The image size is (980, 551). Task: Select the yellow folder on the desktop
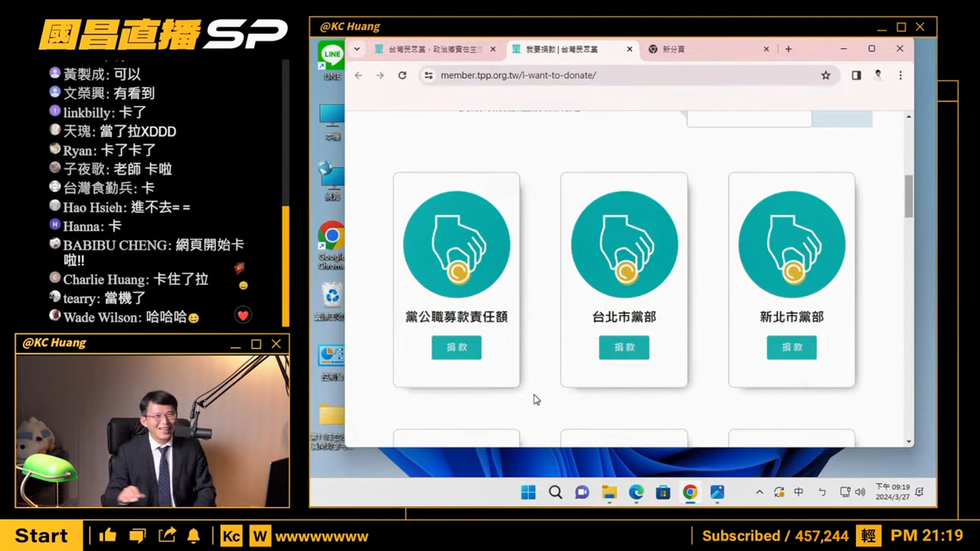click(x=332, y=427)
